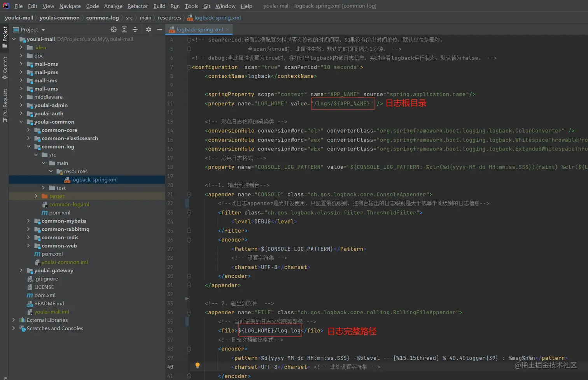Open the Commit tool window stripe

click(5, 68)
